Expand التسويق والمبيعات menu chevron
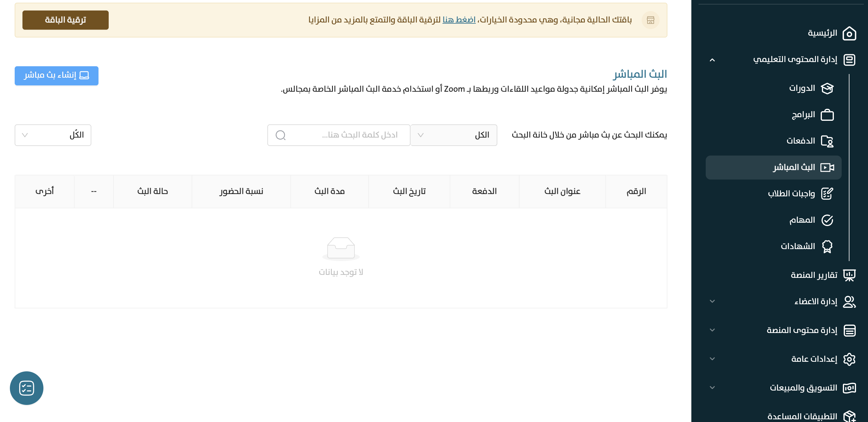The width and height of the screenshot is (868, 422). click(x=712, y=388)
